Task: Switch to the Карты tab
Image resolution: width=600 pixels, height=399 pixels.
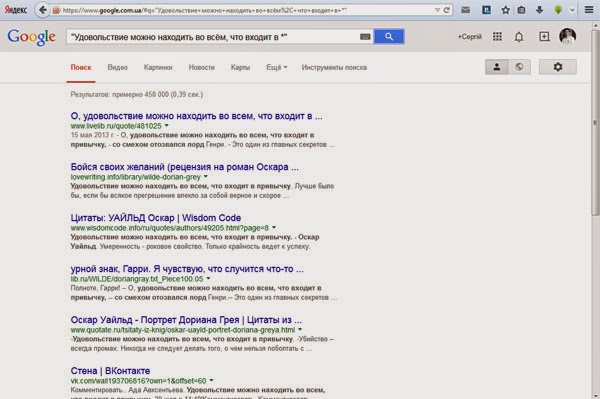Action: [240, 67]
